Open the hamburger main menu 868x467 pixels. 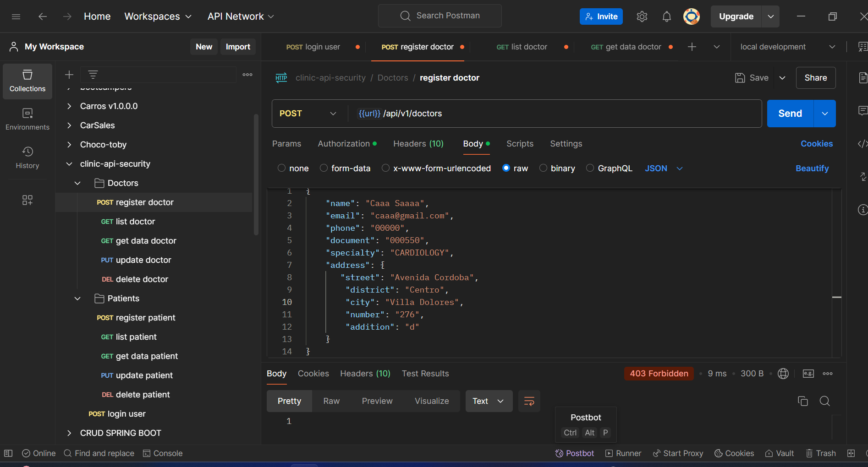coord(16,16)
